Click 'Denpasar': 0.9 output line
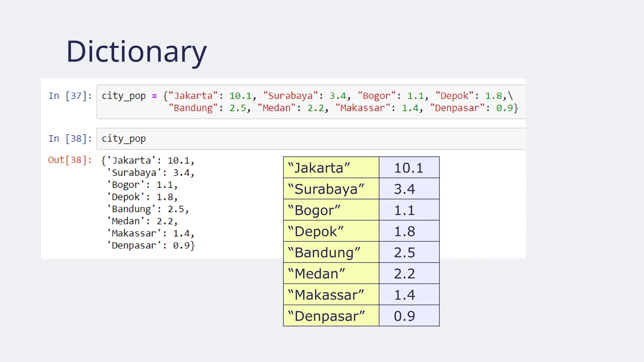644x362 pixels. 151,245
